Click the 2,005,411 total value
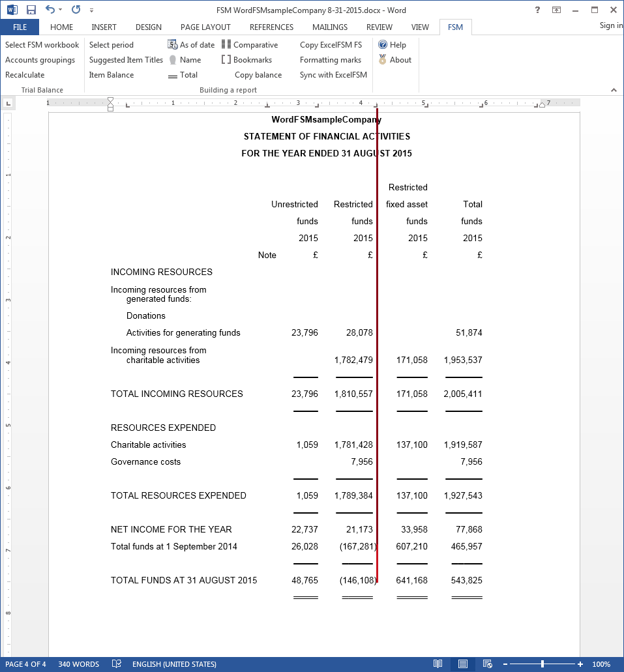This screenshot has width=624, height=672. pos(463,394)
